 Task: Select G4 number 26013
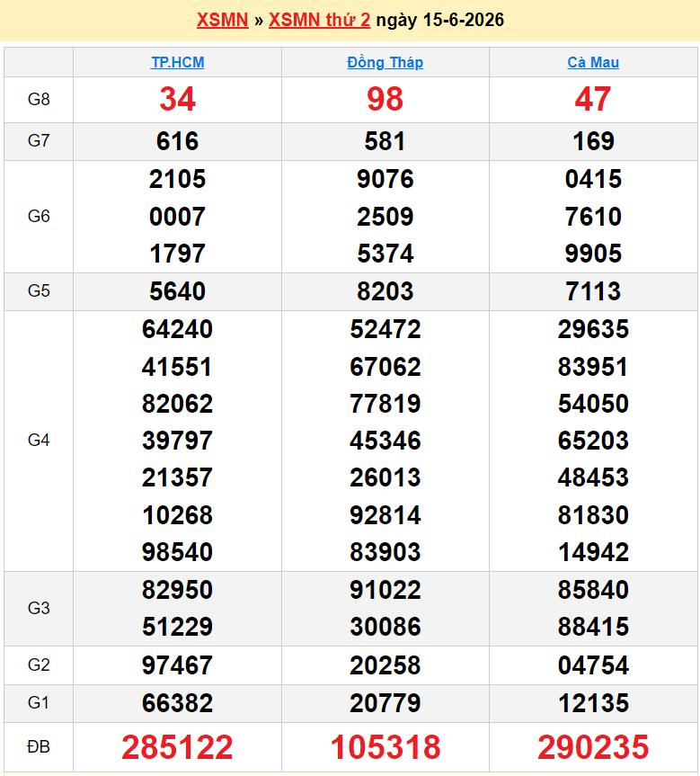(x=385, y=478)
